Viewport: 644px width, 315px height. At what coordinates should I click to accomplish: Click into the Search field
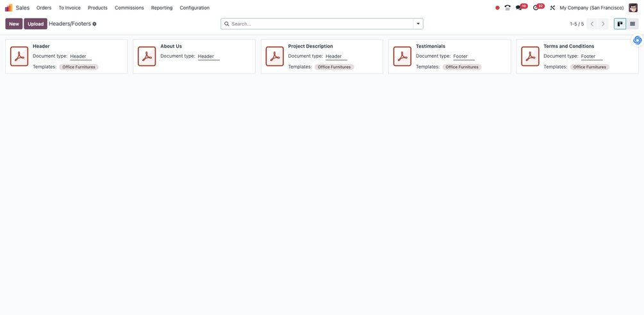pos(322,24)
